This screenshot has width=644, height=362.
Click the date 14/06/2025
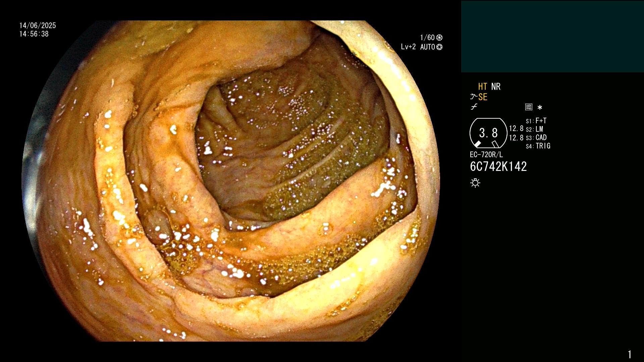38,25
